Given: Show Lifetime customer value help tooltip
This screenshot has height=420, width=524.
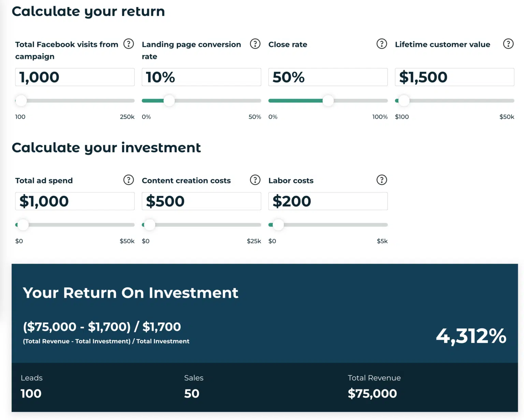Looking at the screenshot, I should click(x=508, y=44).
